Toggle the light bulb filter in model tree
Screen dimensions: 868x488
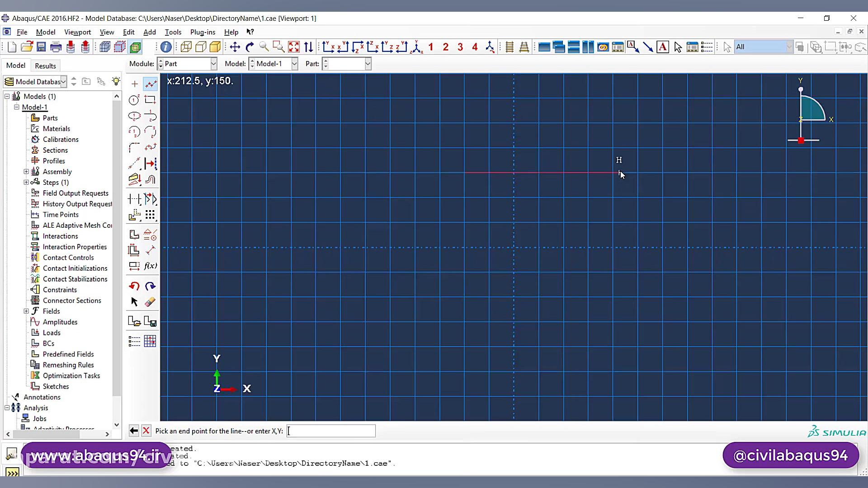pyautogui.click(x=116, y=81)
